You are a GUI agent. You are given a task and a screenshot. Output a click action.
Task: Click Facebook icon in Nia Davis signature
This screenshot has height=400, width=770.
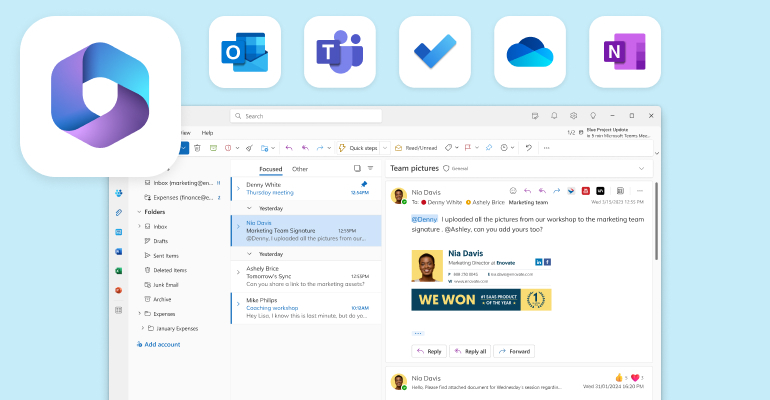(x=547, y=262)
